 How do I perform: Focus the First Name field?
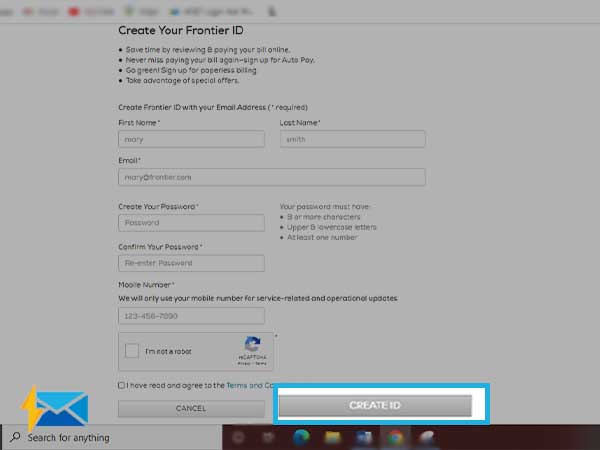click(x=191, y=139)
